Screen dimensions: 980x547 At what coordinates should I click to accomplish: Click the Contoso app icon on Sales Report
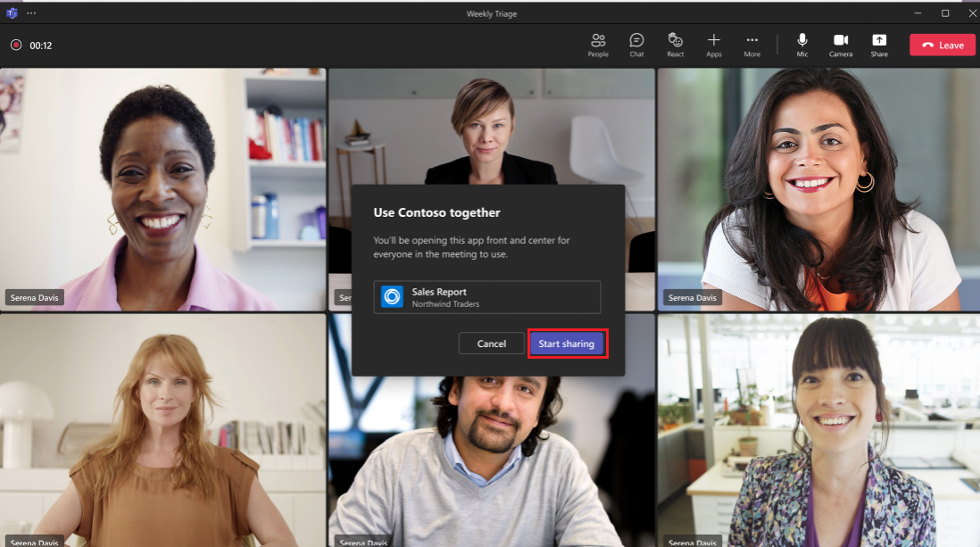click(391, 297)
